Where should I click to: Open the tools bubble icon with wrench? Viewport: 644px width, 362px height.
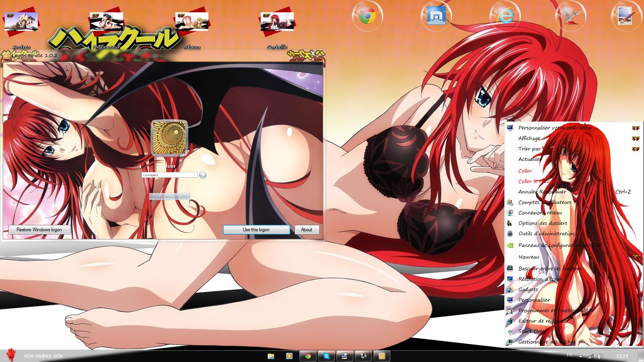[570, 16]
